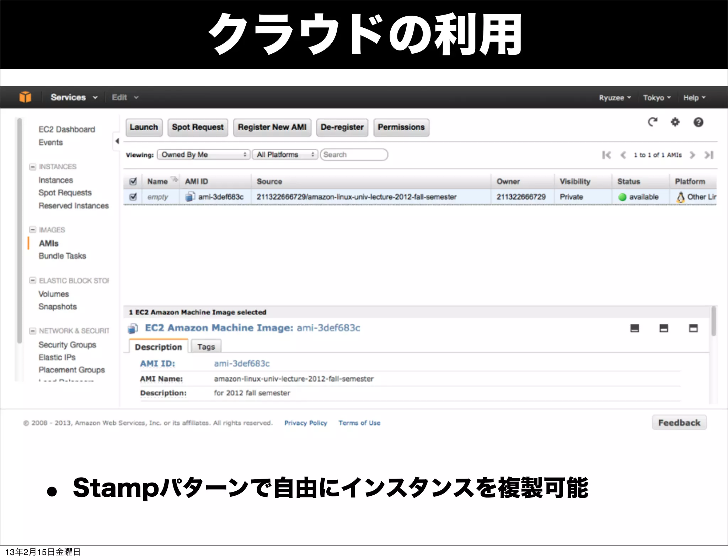Click the Feedback button
The image size is (728, 560).
click(679, 422)
